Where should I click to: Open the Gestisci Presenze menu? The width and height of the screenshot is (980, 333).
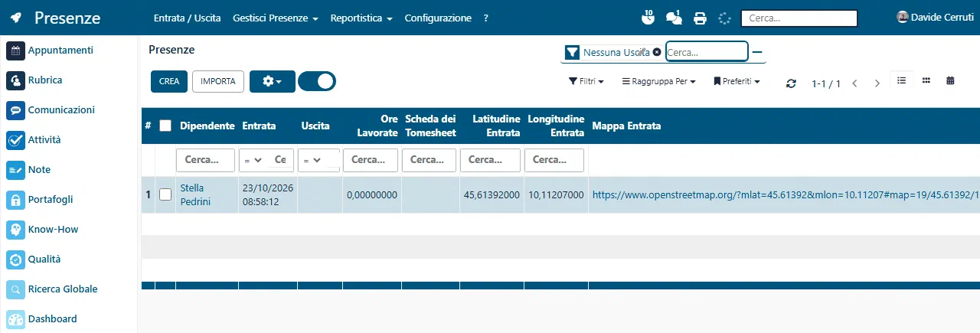point(276,18)
